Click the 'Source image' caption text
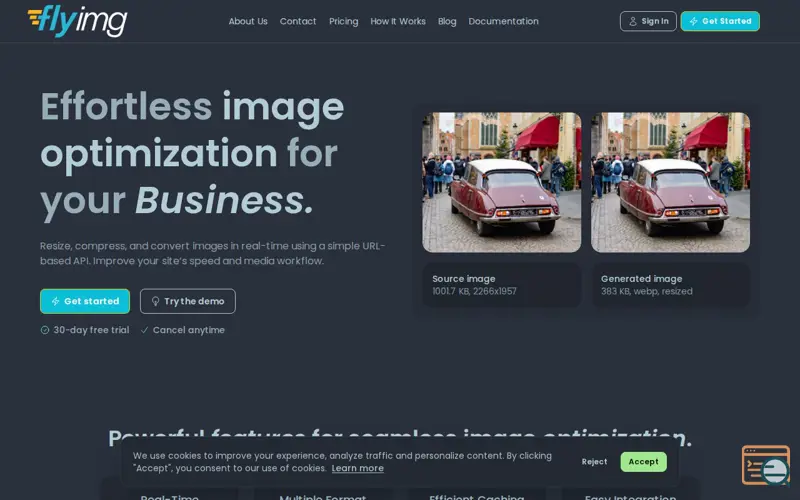 [464, 279]
